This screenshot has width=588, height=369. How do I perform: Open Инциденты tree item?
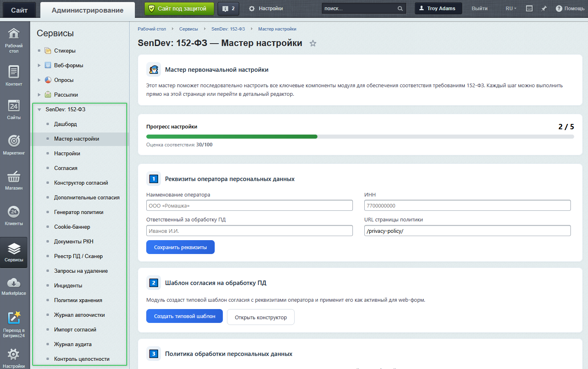(x=68, y=285)
